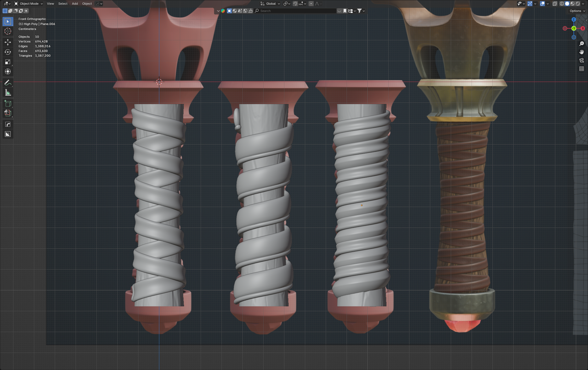Screen dimensions: 588x370
Task: Expand the Options dropdown
Action: (x=577, y=11)
